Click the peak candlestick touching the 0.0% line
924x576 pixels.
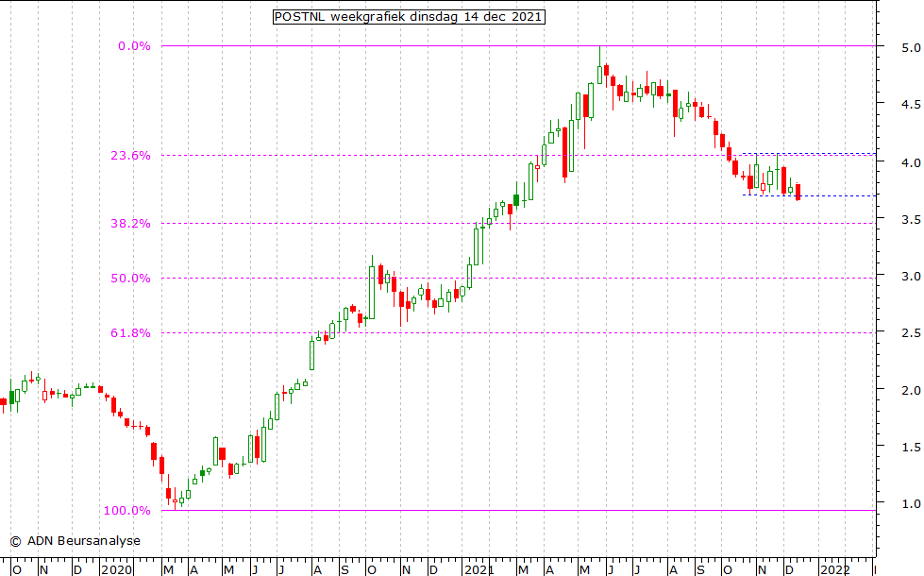point(600,66)
